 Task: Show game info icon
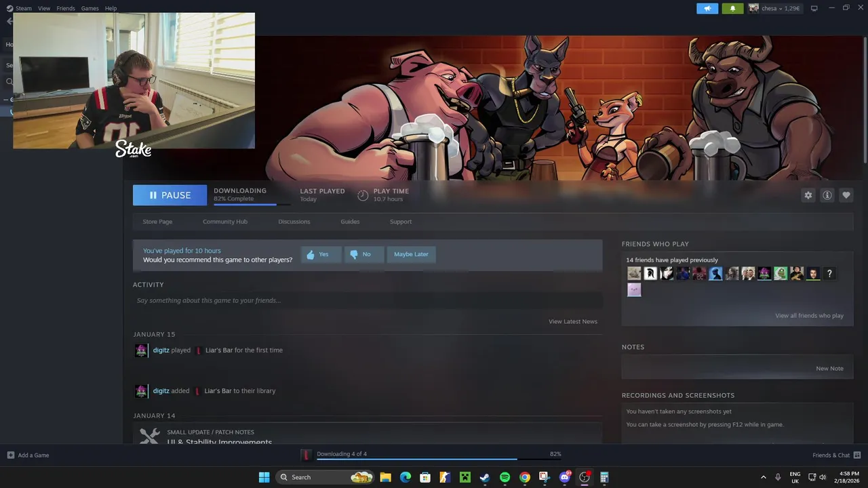827,195
